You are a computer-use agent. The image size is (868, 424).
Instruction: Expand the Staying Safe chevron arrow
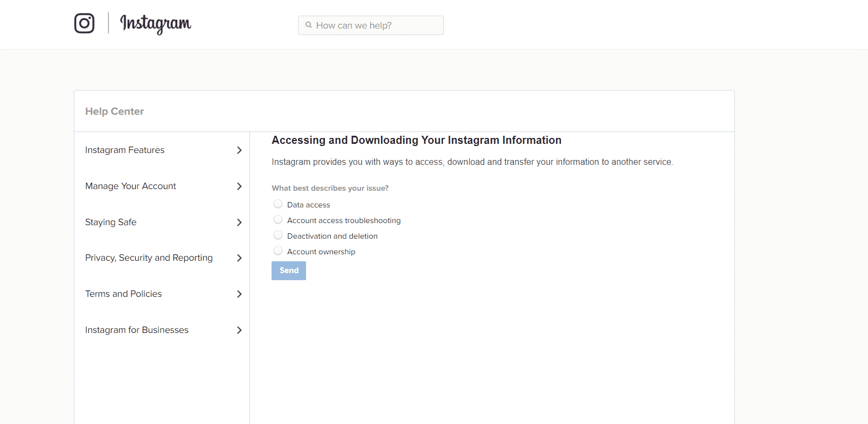click(239, 223)
